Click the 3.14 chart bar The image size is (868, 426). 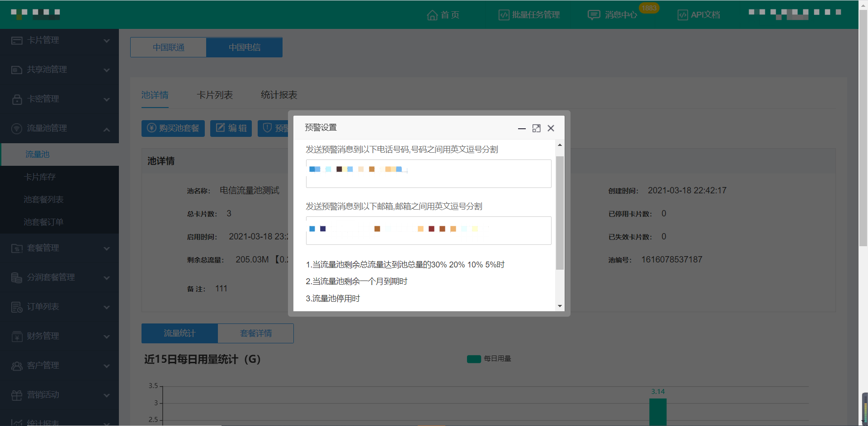pyautogui.click(x=658, y=412)
